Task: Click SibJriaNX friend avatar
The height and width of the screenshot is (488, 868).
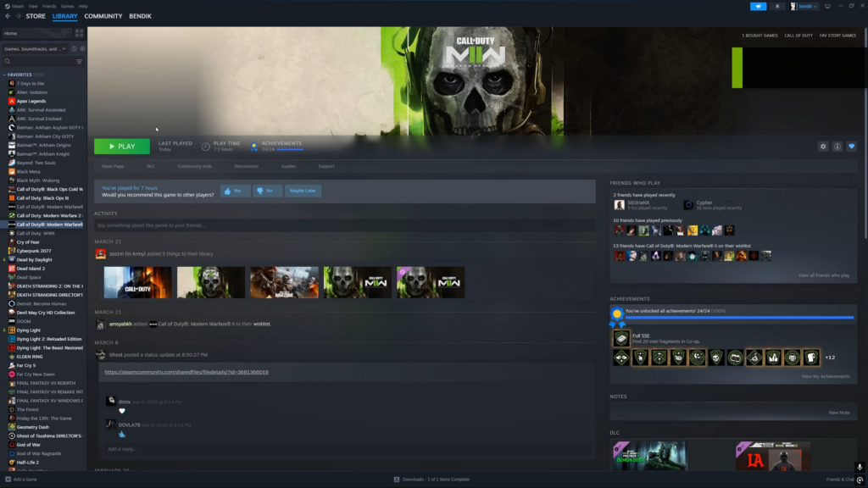Action: [620, 205]
